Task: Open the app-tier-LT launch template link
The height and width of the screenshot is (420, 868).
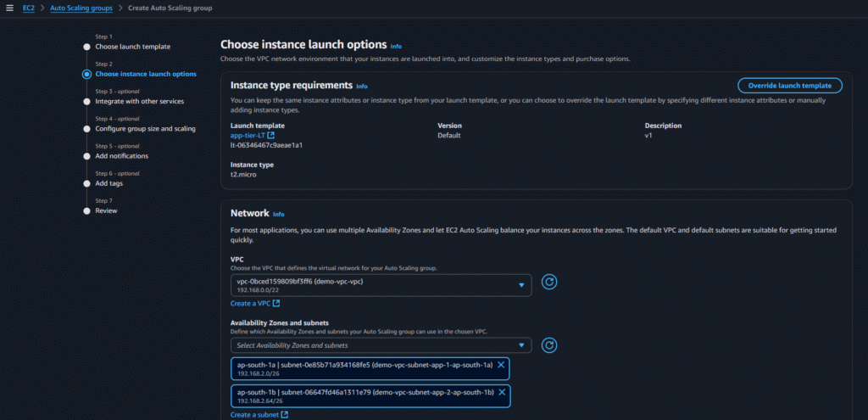Action: click(x=248, y=135)
